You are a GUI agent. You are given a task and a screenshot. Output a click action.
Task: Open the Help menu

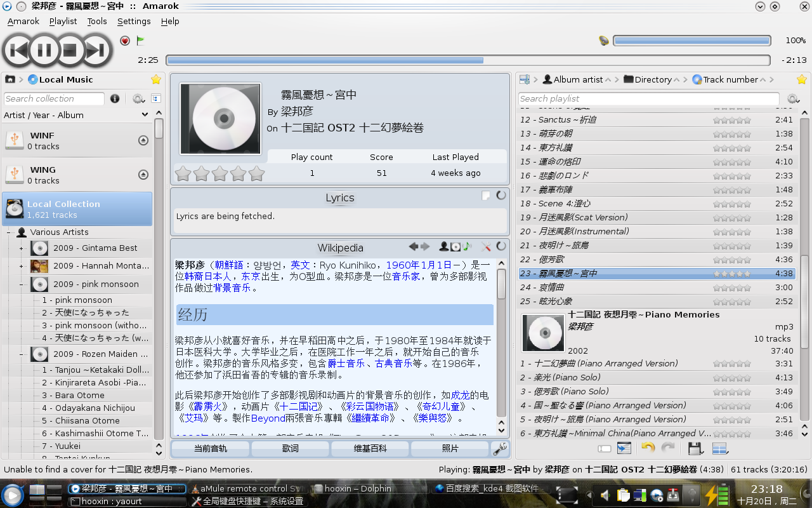point(170,21)
